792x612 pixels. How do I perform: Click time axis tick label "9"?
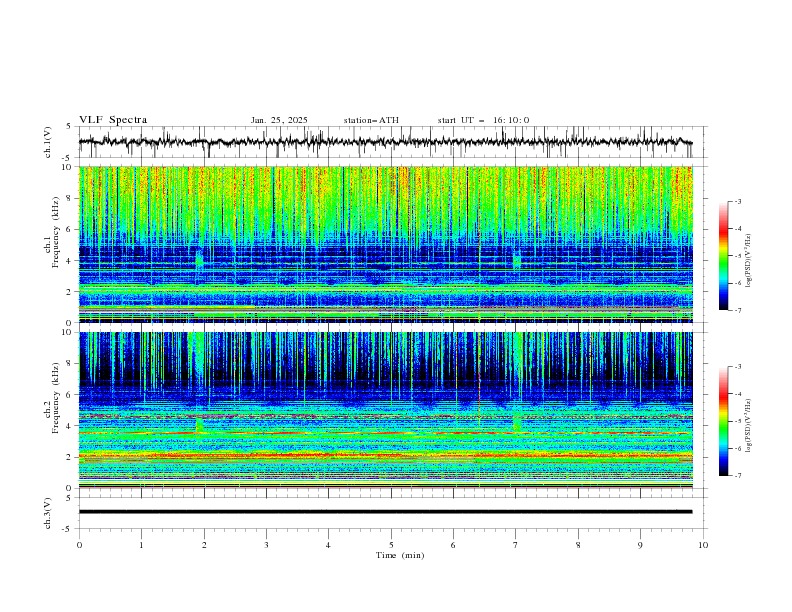point(640,545)
